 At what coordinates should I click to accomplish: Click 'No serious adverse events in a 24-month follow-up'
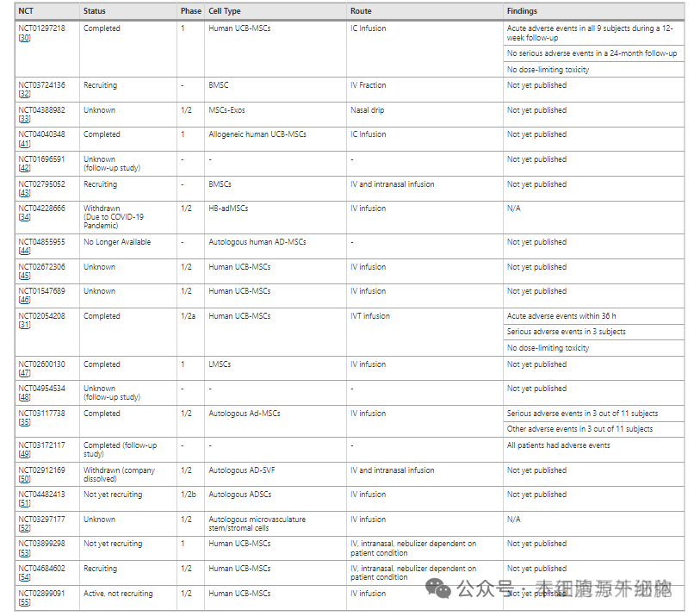[x=592, y=53]
